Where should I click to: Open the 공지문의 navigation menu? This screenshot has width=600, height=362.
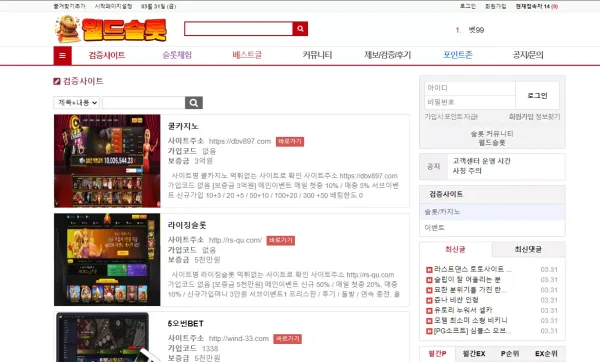click(x=528, y=55)
